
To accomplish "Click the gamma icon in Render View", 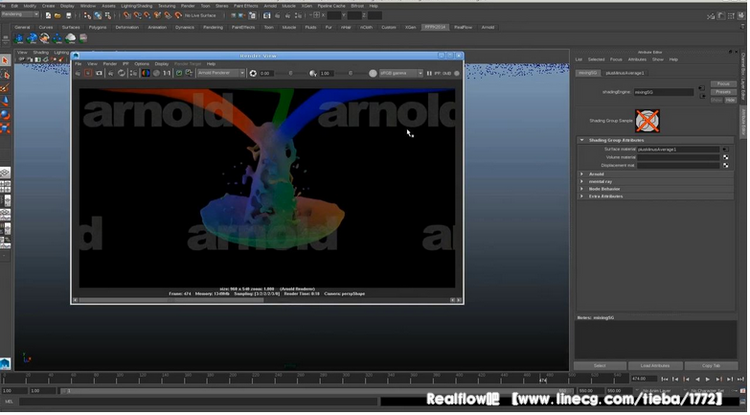I will (313, 73).
